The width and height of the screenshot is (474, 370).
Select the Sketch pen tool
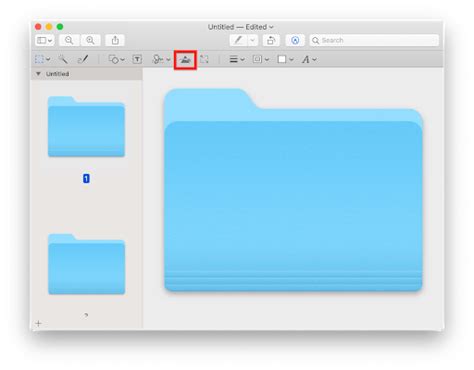[83, 59]
